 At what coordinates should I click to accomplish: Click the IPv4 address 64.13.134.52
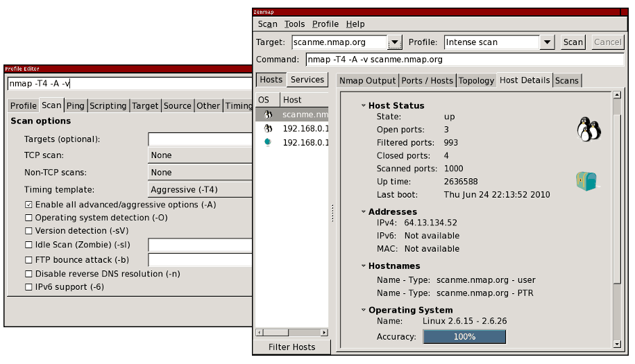click(430, 223)
